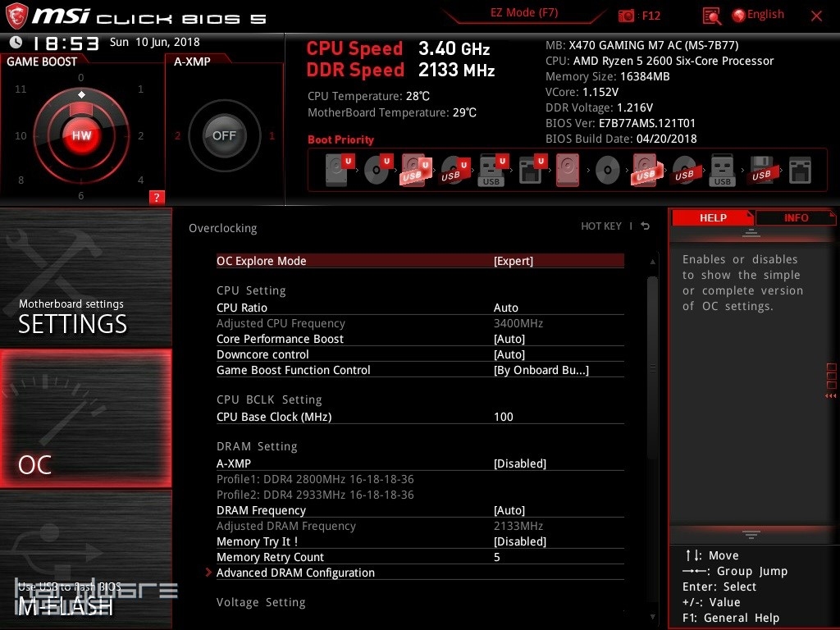The height and width of the screenshot is (630, 840).
Task: Click Profile2: DDR4 2933MHz 16-18-18-36 text
Action: pos(315,495)
